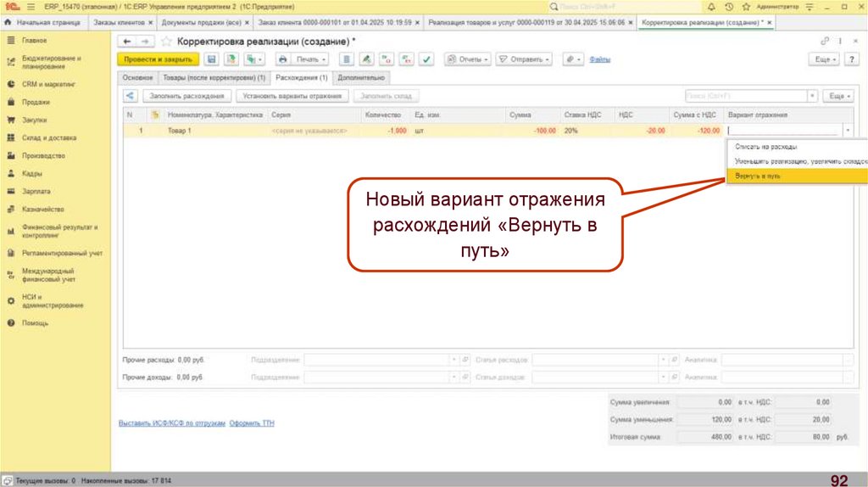Choose 'Списать на расходы' option

click(765, 147)
